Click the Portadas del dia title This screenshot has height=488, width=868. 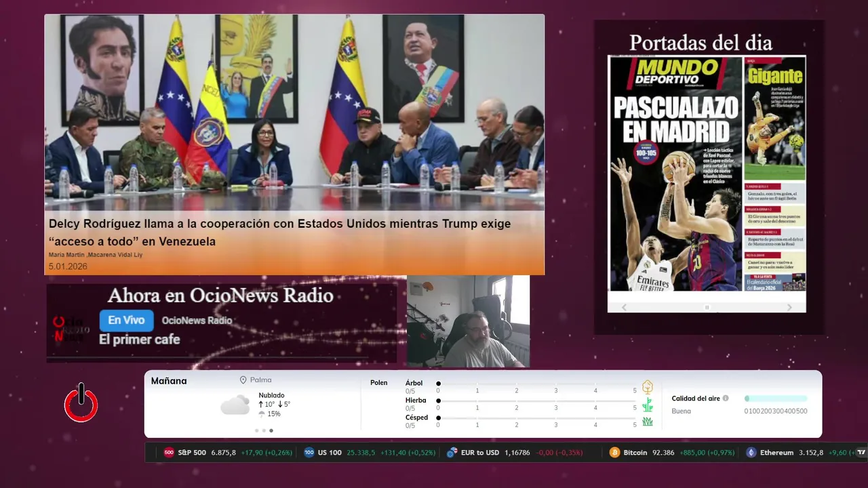coord(701,43)
